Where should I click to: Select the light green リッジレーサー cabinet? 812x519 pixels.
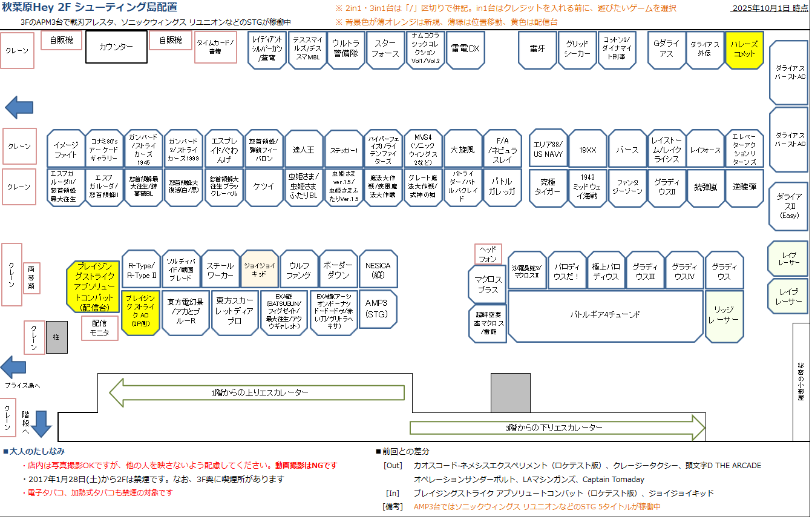tap(724, 314)
